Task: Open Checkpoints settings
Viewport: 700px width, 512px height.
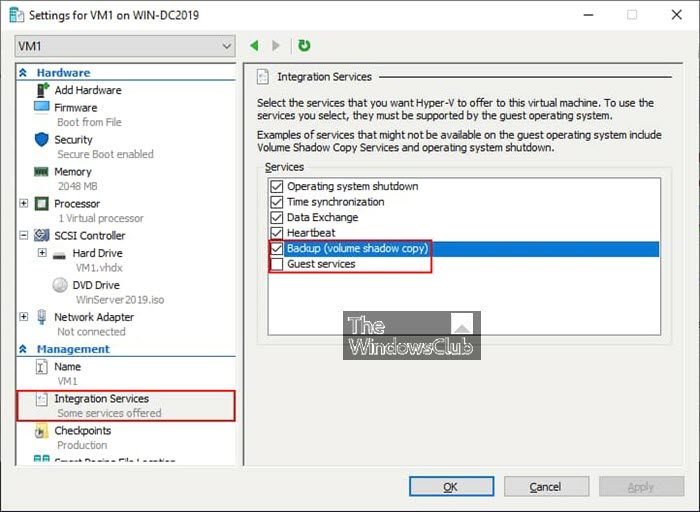Action: pyautogui.click(x=83, y=431)
